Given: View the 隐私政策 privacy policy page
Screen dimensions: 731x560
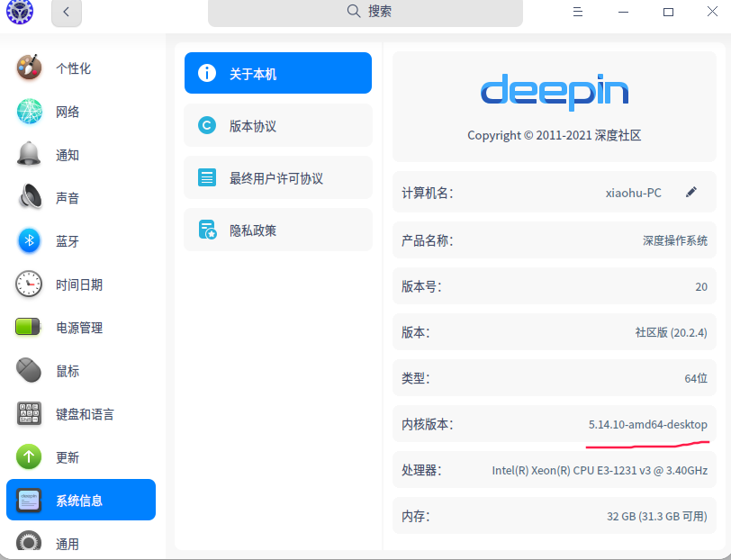Looking at the screenshot, I should point(277,230).
